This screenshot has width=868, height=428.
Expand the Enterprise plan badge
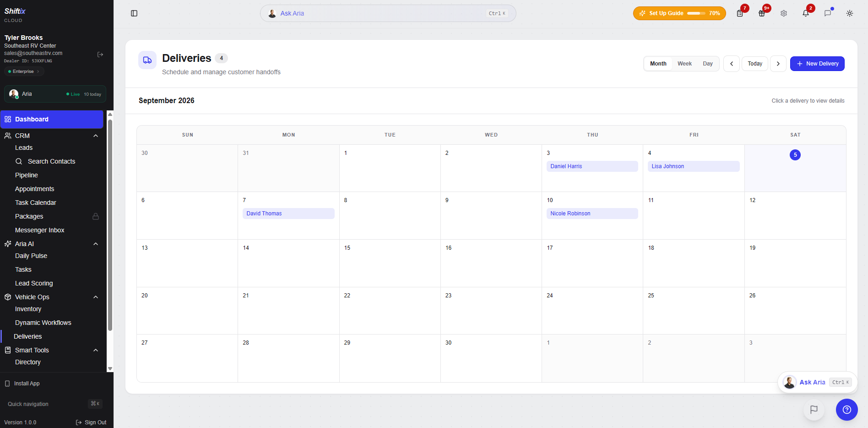point(24,71)
